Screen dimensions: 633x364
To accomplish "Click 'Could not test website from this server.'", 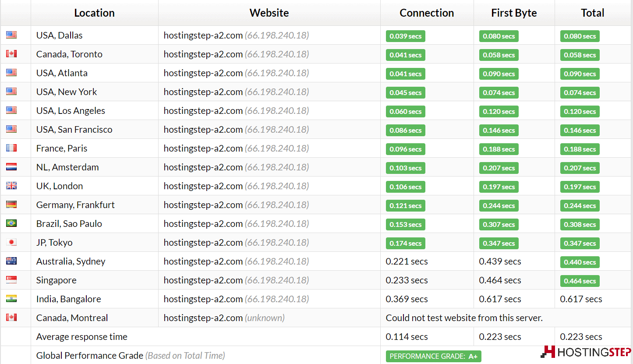I will [x=464, y=318].
